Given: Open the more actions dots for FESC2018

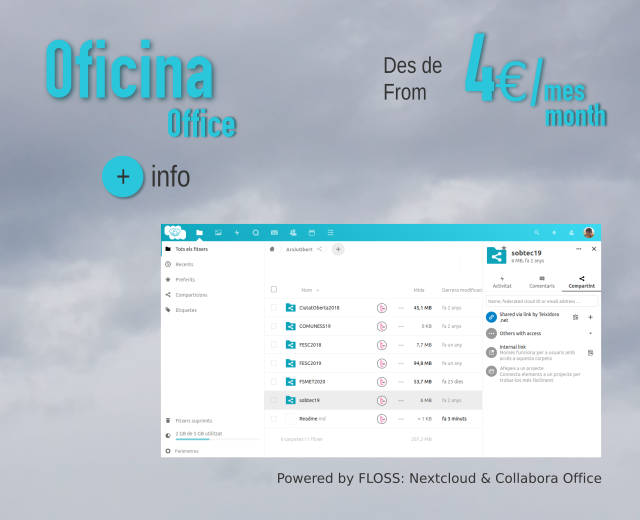Looking at the screenshot, I should click(401, 345).
